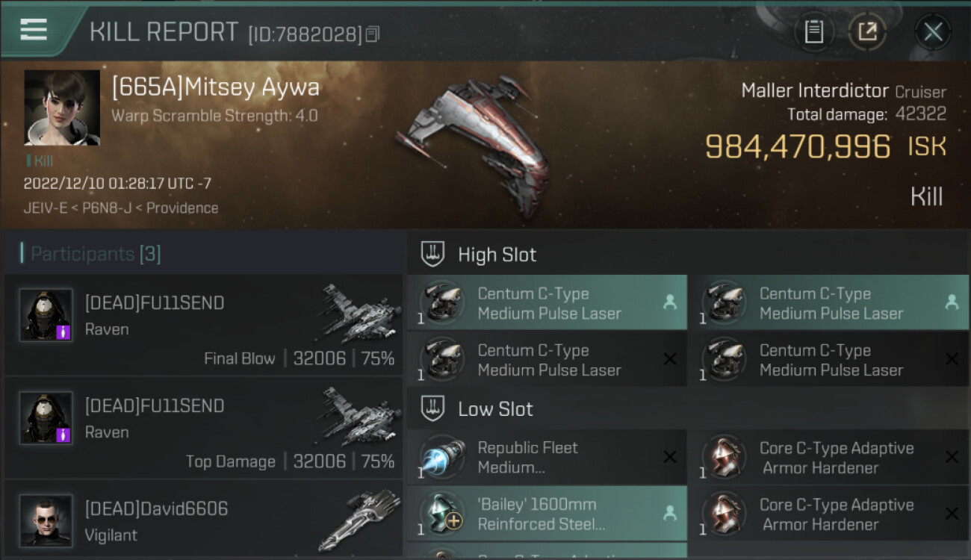Click the High Slot section icon

[433, 255]
